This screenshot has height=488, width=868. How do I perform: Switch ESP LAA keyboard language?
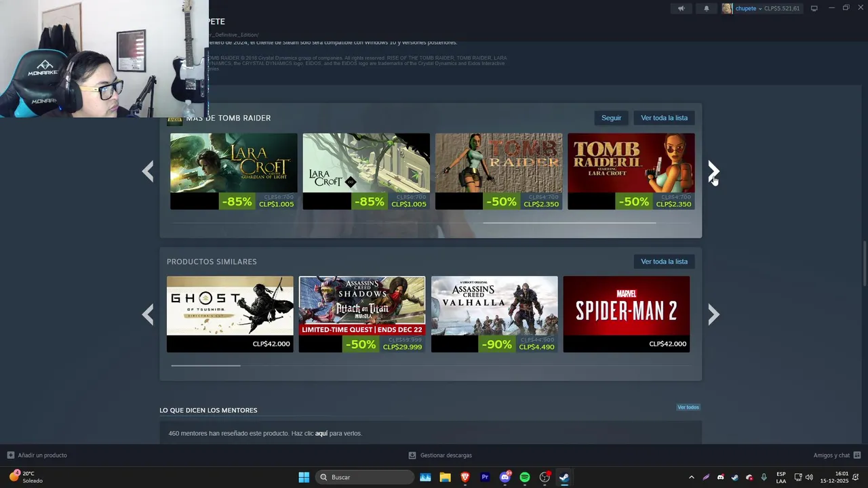pyautogui.click(x=781, y=477)
